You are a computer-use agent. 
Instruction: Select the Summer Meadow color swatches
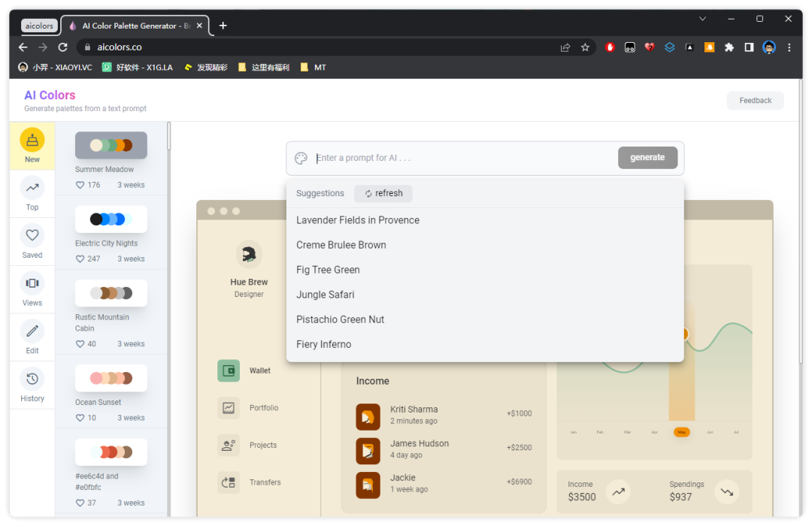pos(111,145)
